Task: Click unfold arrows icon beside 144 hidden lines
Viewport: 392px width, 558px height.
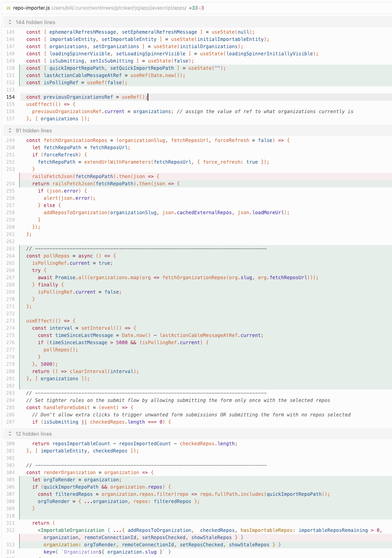Action: (x=10, y=22)
